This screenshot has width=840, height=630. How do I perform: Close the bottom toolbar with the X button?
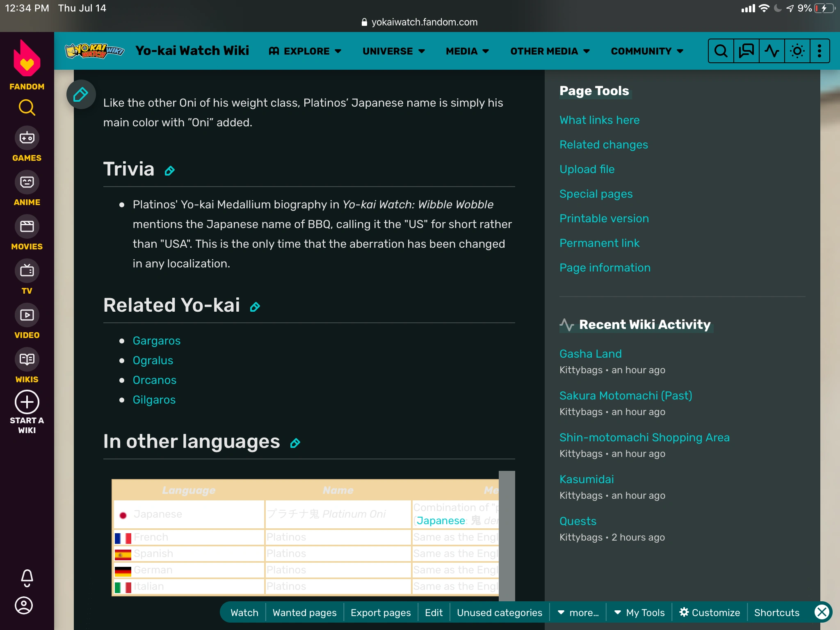tap(822, 612)
